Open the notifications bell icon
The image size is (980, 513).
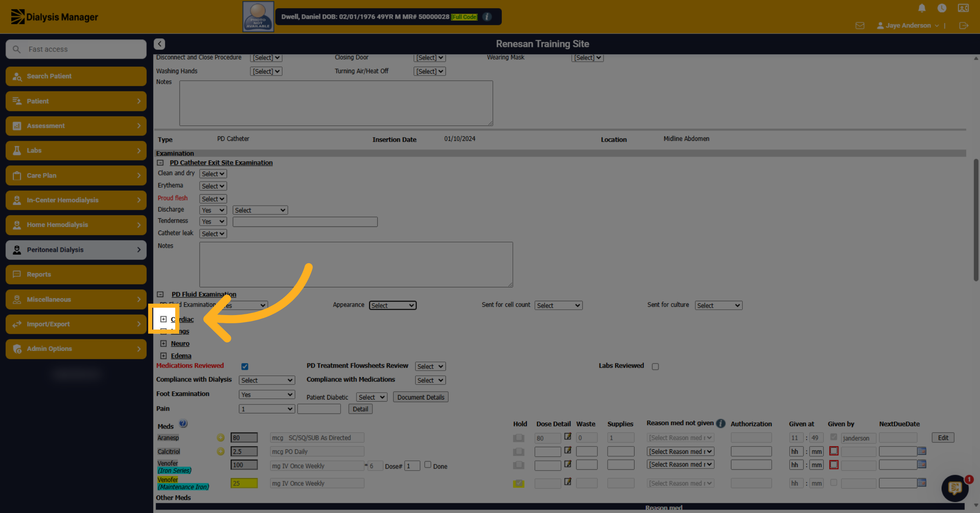click(922, 8)
